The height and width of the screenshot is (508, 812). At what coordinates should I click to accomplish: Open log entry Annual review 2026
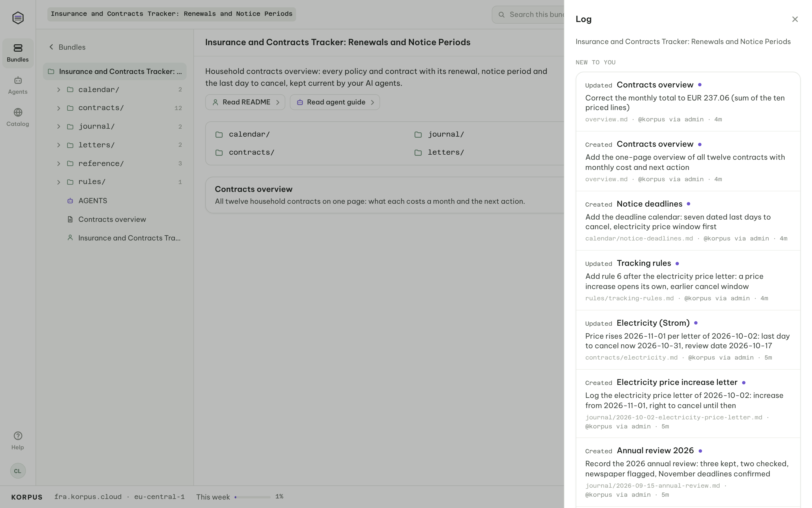pyautogui.click(x=688, y=472)
